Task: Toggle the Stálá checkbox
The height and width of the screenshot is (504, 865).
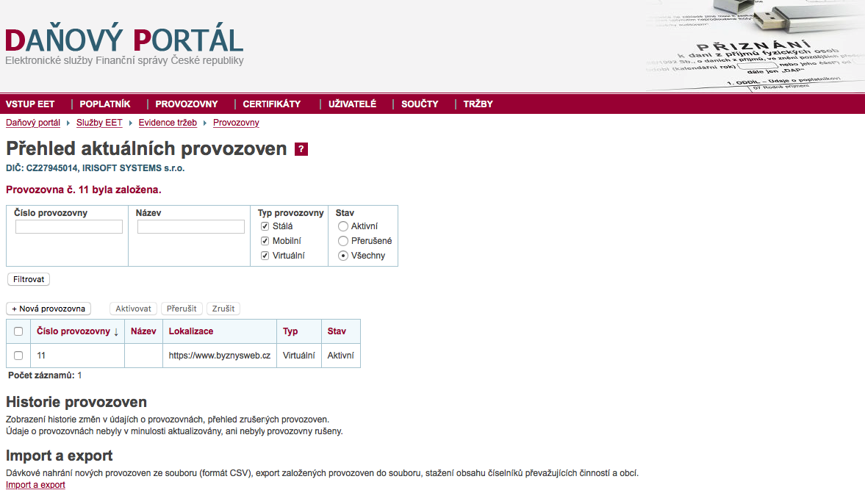Action: (x=265, y=226)
